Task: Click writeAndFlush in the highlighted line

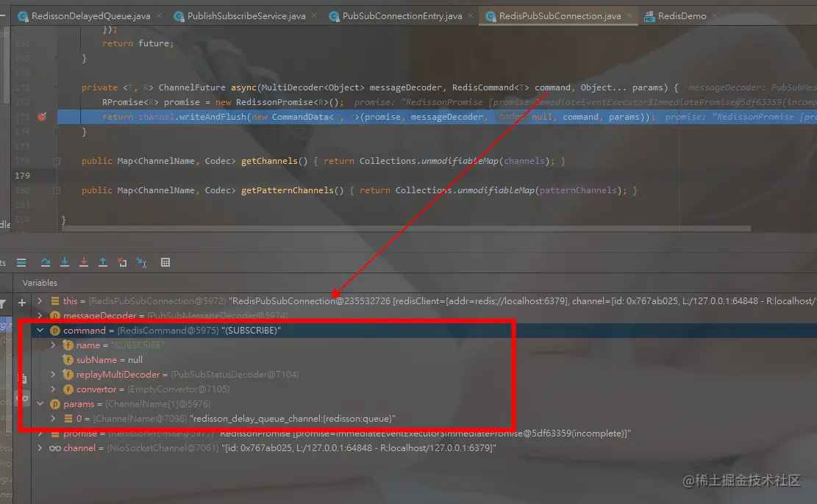Action: [x=213, y=117]
